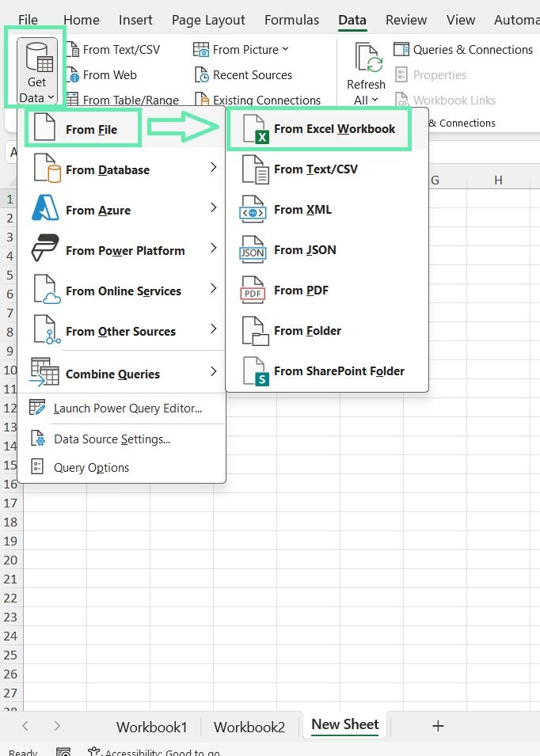The width and height of the screenshot is (540, 756).
Task: Click the From Text/CSV submenu file icon
Action: 255,169
